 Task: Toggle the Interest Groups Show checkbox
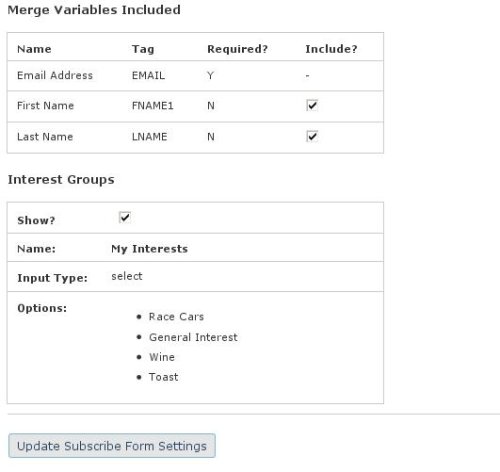pos(125,217)
